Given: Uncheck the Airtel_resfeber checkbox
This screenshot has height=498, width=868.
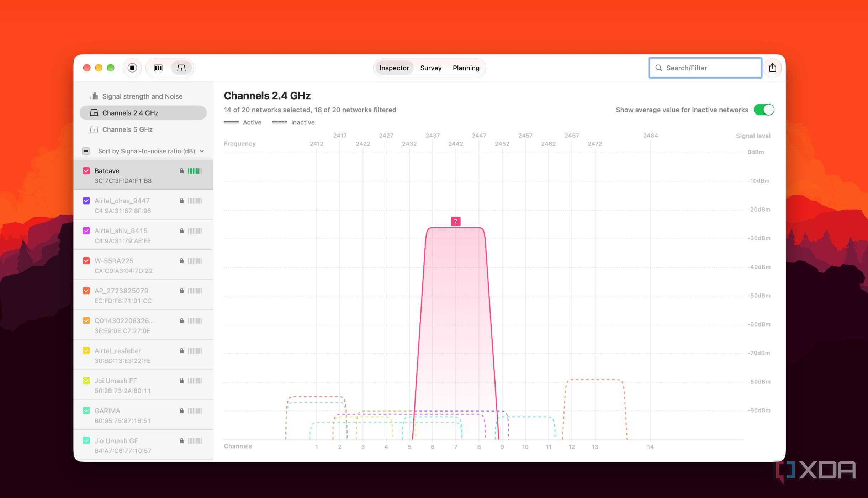Looking at the screenshot, I should tap(86, 351).
